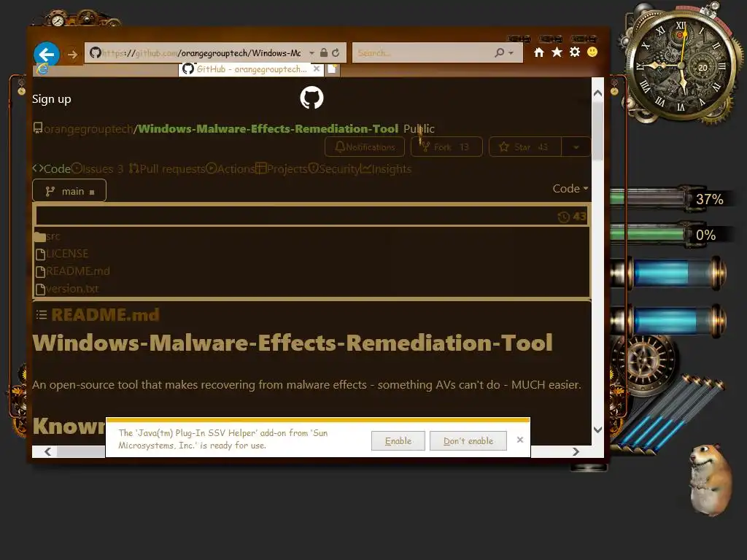Screen dimensions: 747x560
Task: Switch to the Insights tab
Action: [385, 168]
